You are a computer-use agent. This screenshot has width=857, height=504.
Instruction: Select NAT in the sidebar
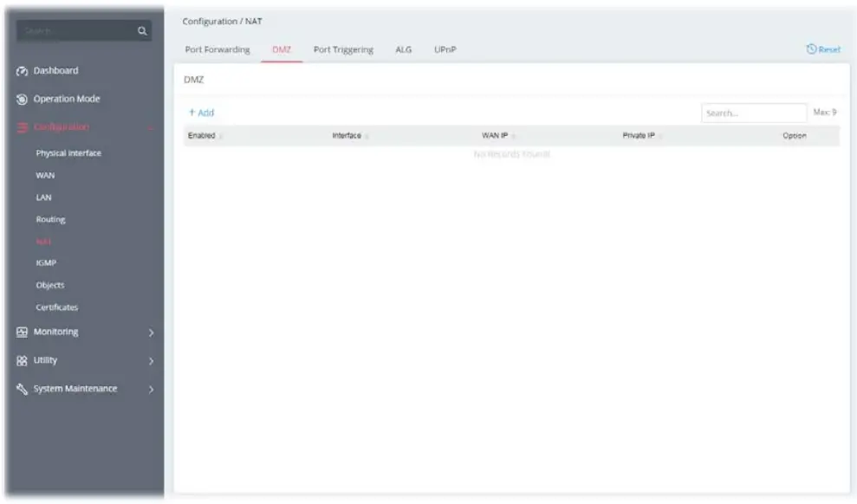pyautogui.click(x=43, y=242)
